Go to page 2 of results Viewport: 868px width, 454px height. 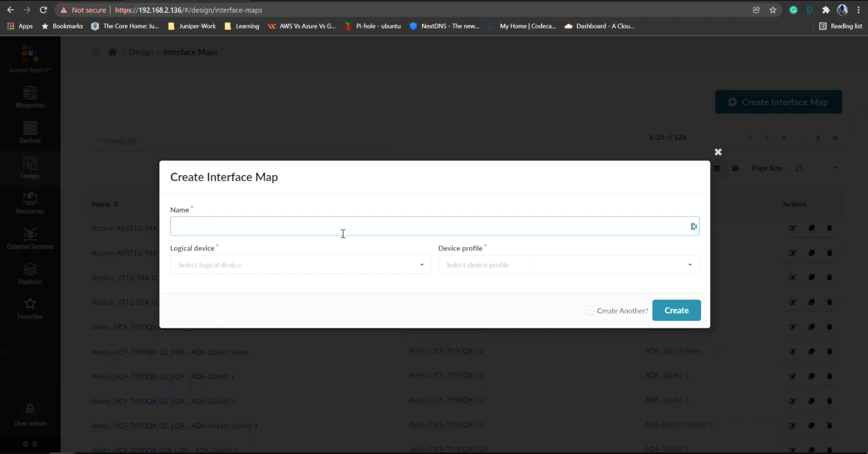(750, 138)
